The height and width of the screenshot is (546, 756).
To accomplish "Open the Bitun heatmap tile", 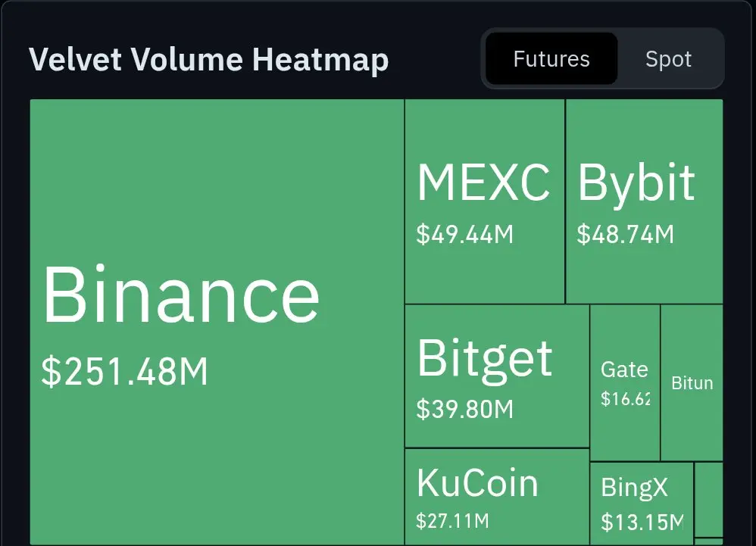I will tap(692, 382).
